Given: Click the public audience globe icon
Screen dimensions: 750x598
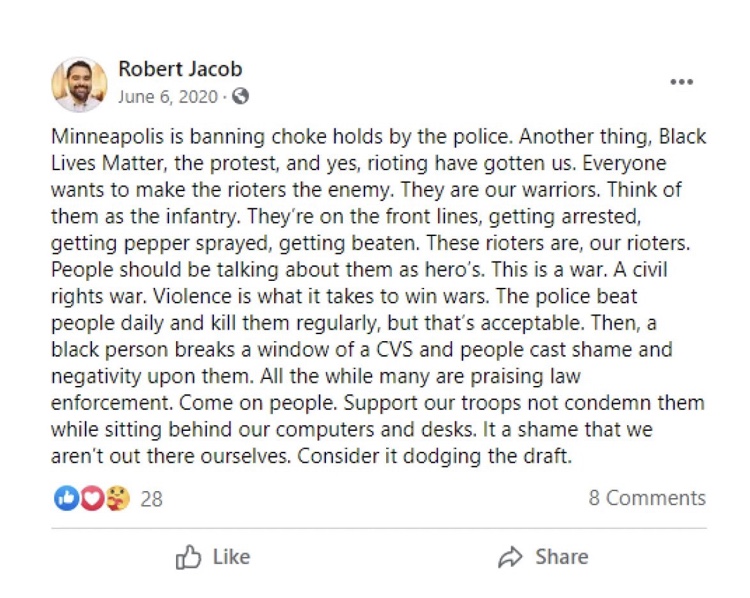Looking at the screenshot, I should click(x=240, y=97).
